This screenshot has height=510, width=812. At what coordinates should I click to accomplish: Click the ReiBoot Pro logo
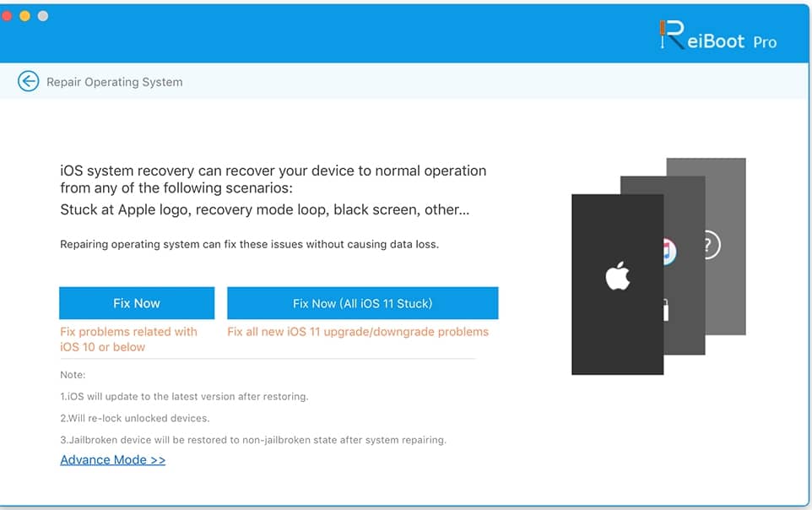point(719,36)
